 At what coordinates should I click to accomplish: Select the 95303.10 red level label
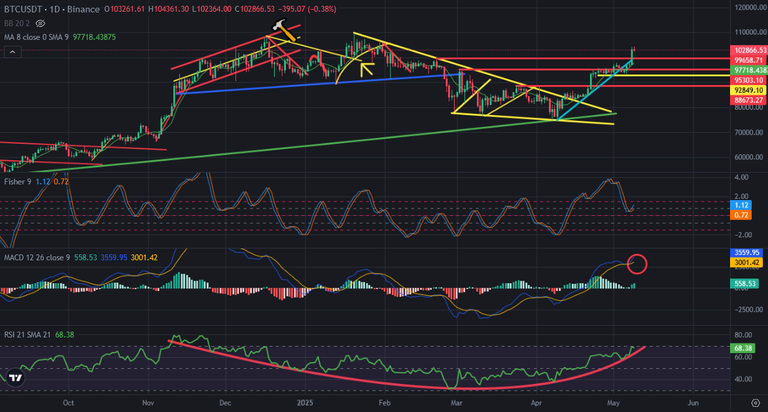[x=749, y=80]
